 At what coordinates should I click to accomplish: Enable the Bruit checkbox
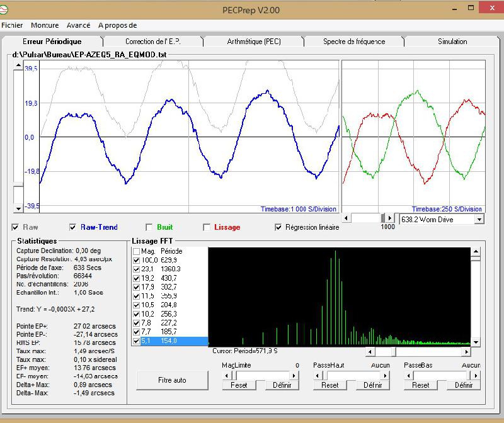pos(149,227)
